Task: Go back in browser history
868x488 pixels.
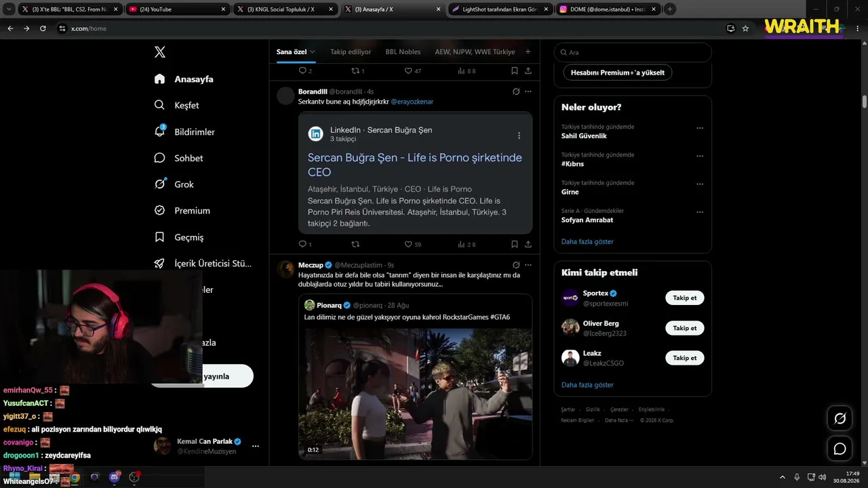Action: tap(10, 28)
